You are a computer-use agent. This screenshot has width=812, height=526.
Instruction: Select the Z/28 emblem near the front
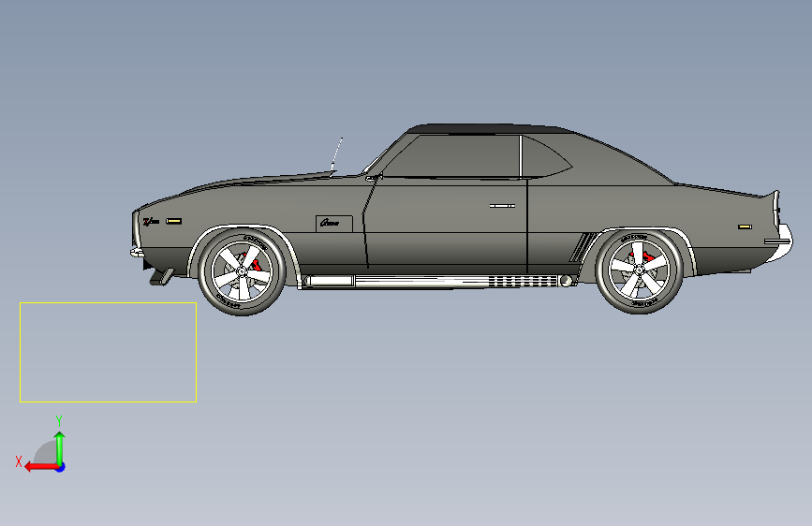click(x=151, y=221)
